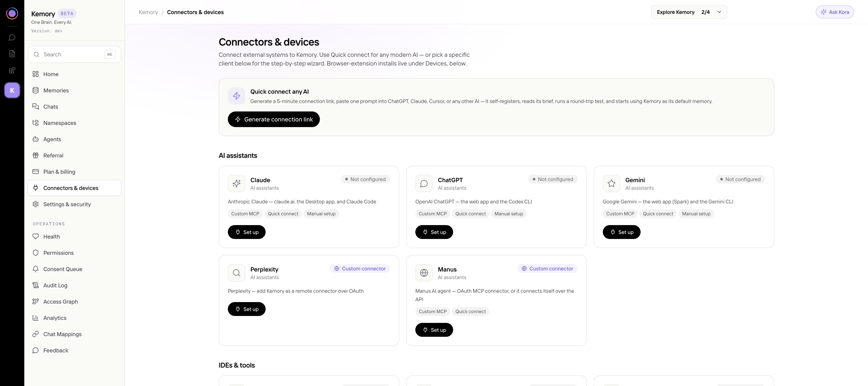Open the blocks icon in the rail
This screenshot has width=868, height=386.
tap(12, 70)
